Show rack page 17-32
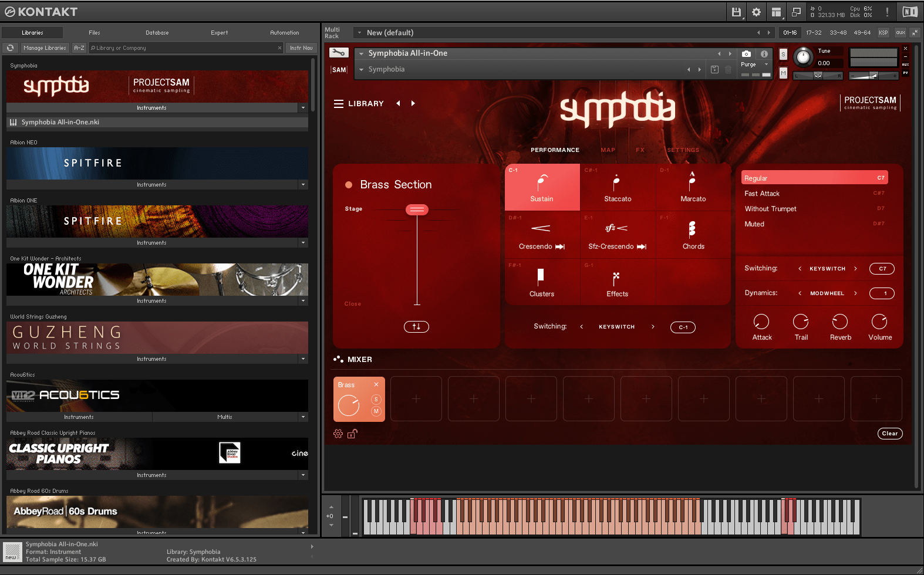The image size is (924, 575). pyautogui.click(x=814, y=33)
